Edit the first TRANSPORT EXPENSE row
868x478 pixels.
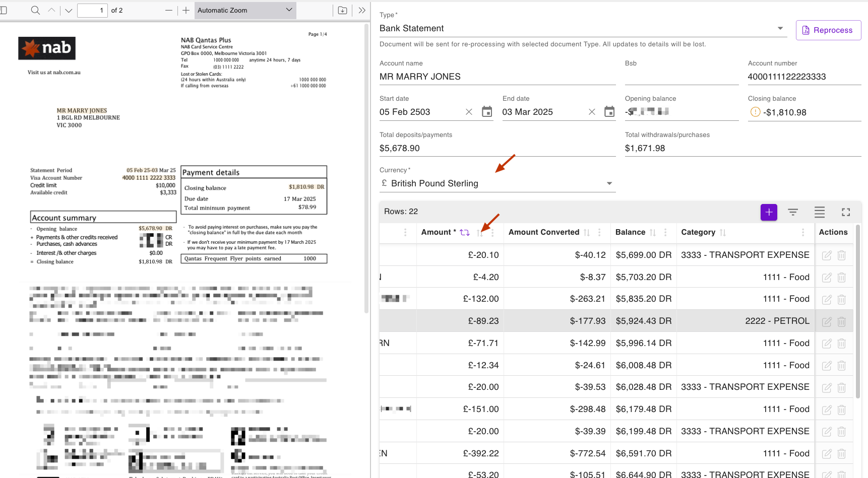(827, 255)
